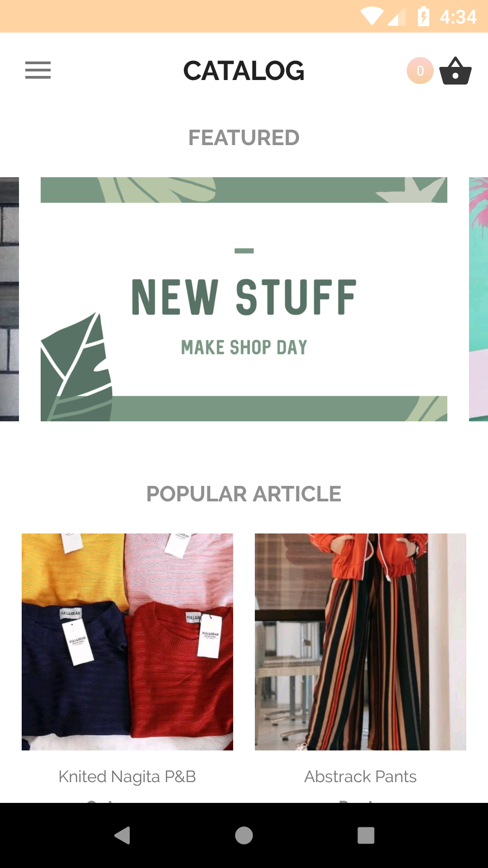Screen dimensions: 488x868
Task: Show the next featured banner on right
Action: 479,299
